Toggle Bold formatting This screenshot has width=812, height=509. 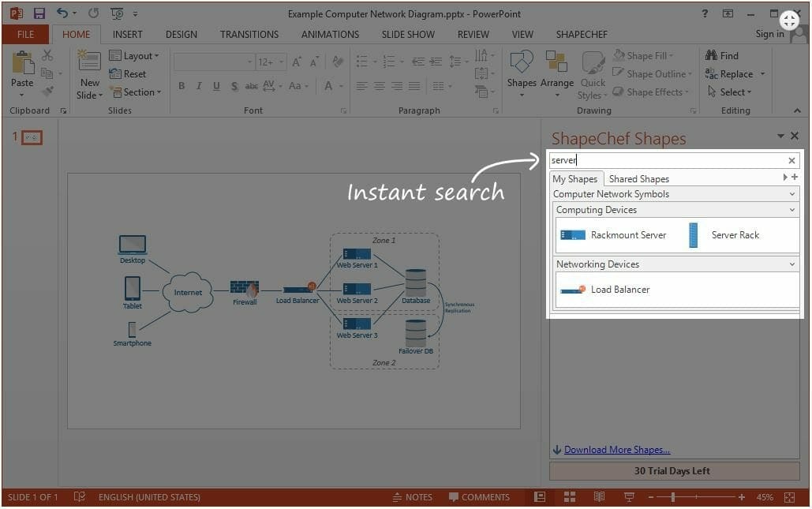[181, 86]
